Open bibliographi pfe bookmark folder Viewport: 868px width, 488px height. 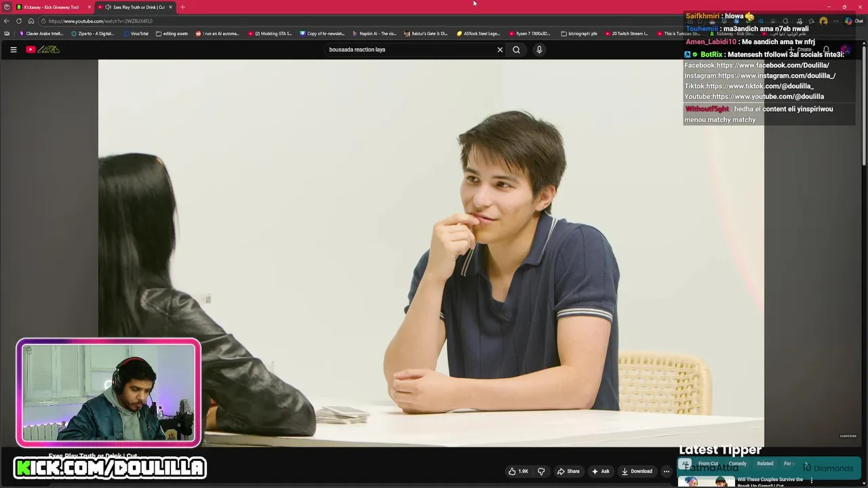tap(579, 33)
